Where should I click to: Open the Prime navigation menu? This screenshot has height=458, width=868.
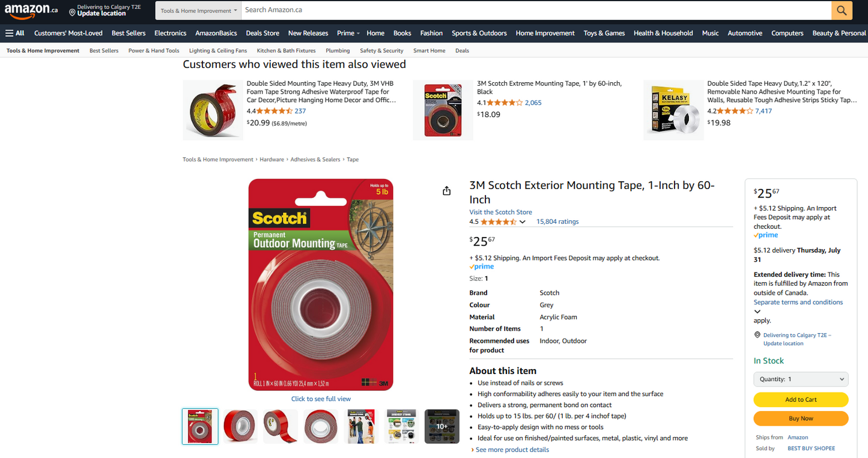348,33
